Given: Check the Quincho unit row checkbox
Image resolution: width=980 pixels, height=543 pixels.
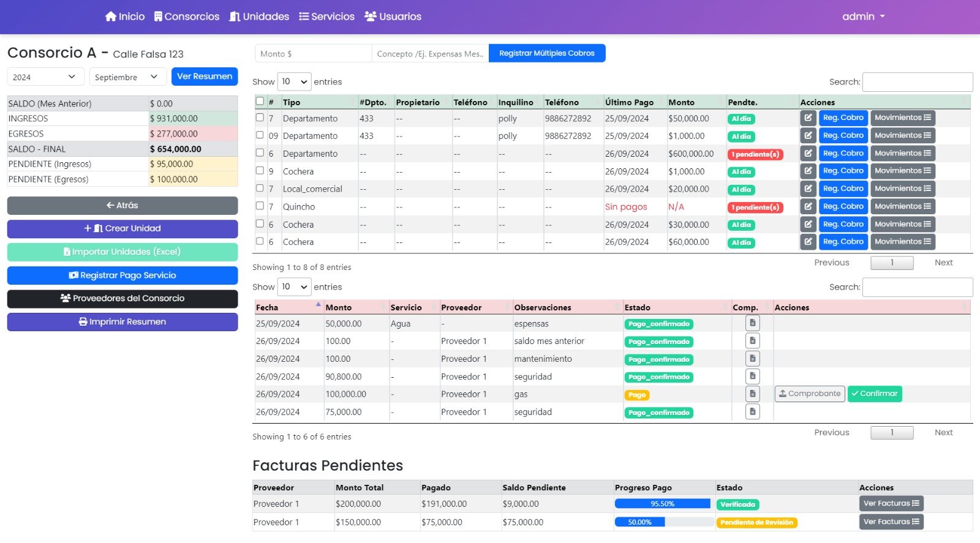Looking at the screenshot, I should [x=260, y=206].
